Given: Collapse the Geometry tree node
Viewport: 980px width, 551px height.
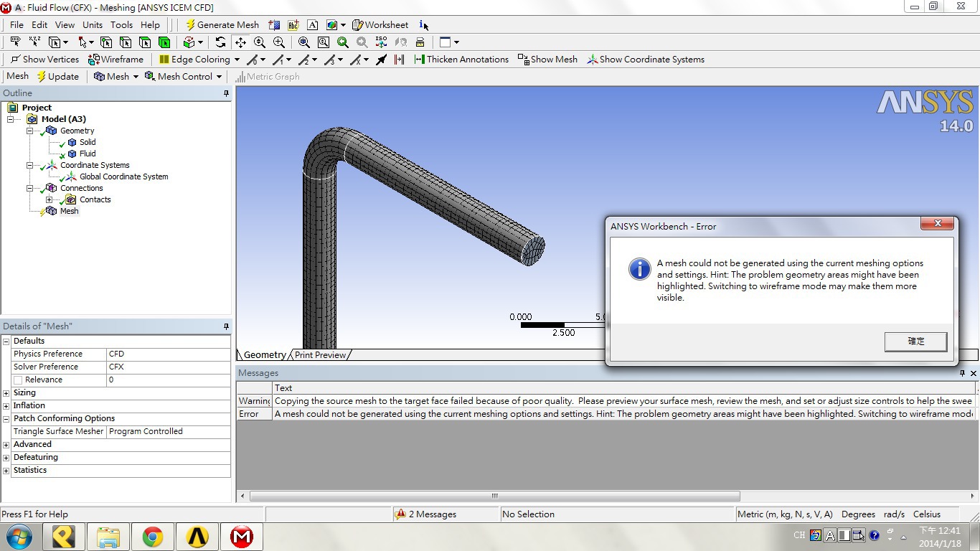Looking at the screenshot, I should coord(30,131).
